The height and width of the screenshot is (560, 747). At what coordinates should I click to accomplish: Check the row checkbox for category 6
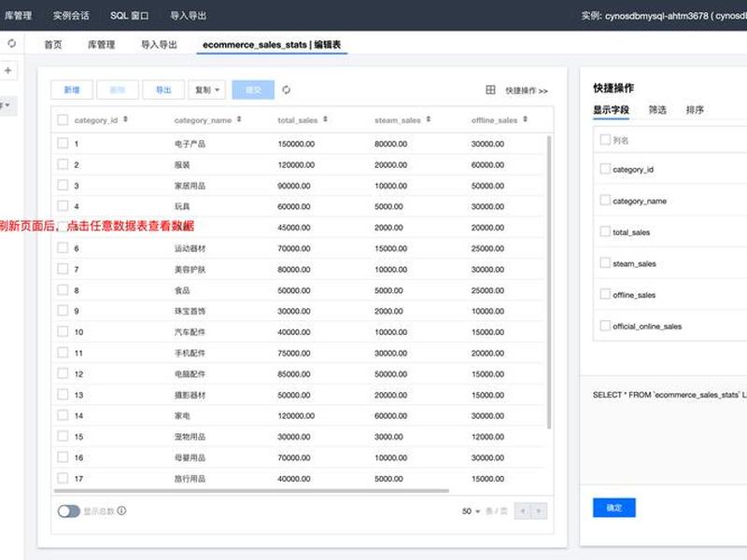point(63,247)
